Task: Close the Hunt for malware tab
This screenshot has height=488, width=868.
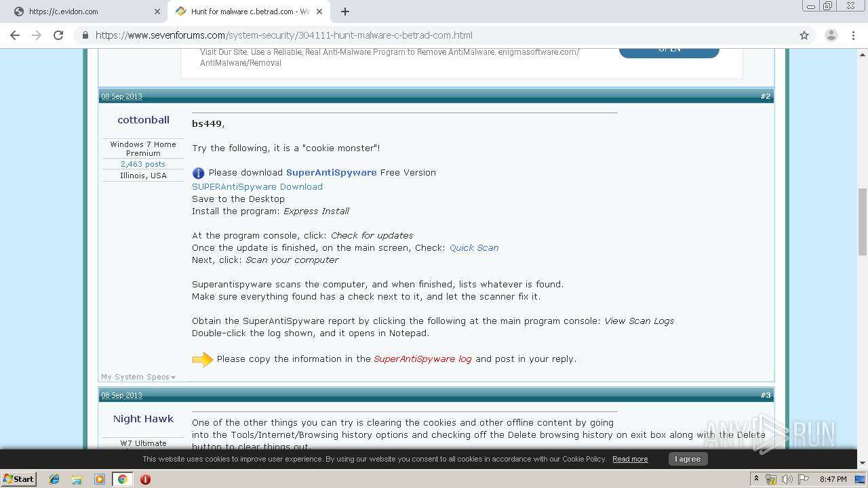Action: coord(319,12)
